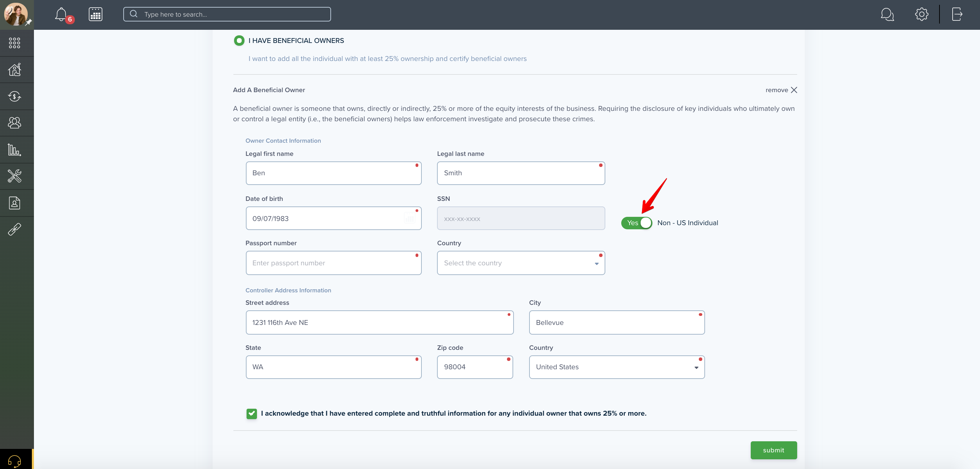Click the user profile avatar

pyautogui.click(x=16, y=14)
